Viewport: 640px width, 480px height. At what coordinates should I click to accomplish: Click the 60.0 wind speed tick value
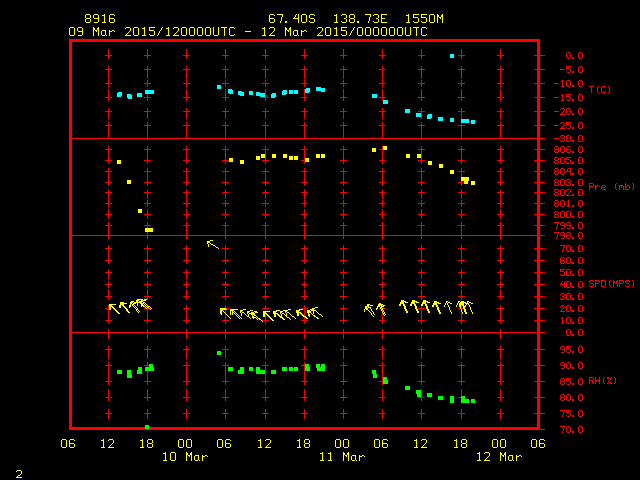pos(571,261)
